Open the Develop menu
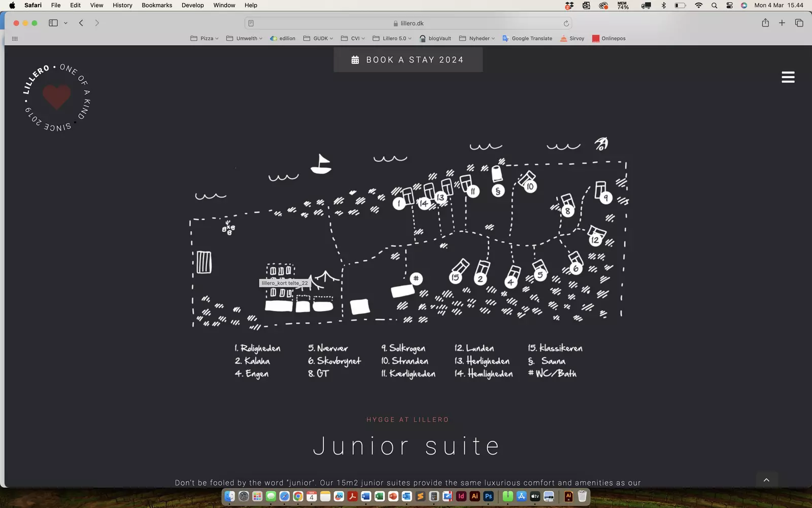The height and width of the screenshot is (508, 812). 193,5
